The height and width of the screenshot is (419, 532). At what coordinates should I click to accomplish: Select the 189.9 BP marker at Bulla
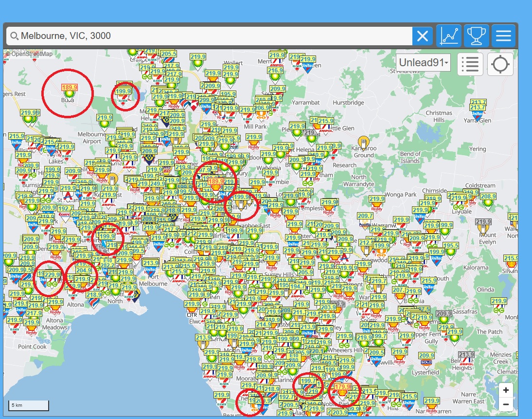69,91
